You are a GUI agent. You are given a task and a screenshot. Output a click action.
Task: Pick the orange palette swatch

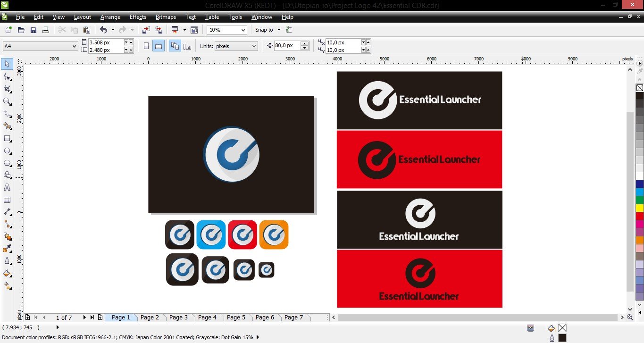coord(640,240)
